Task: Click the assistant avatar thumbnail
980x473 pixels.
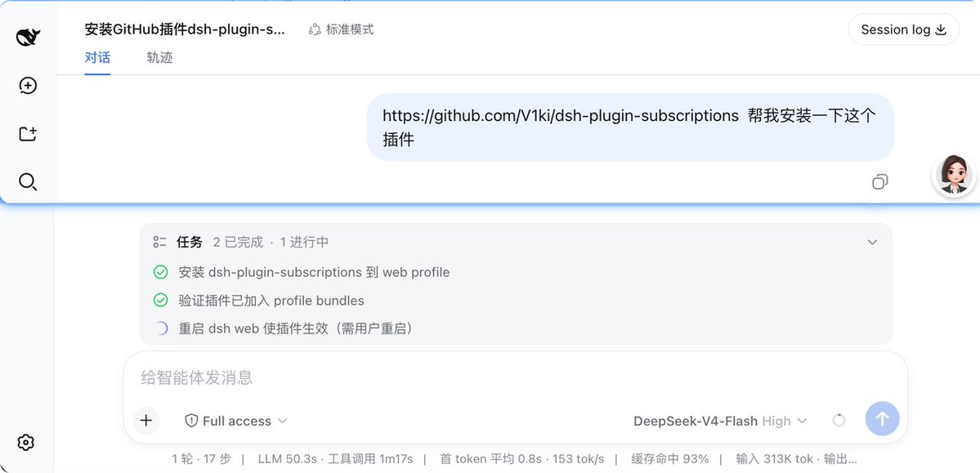Action: coord(954,175)
